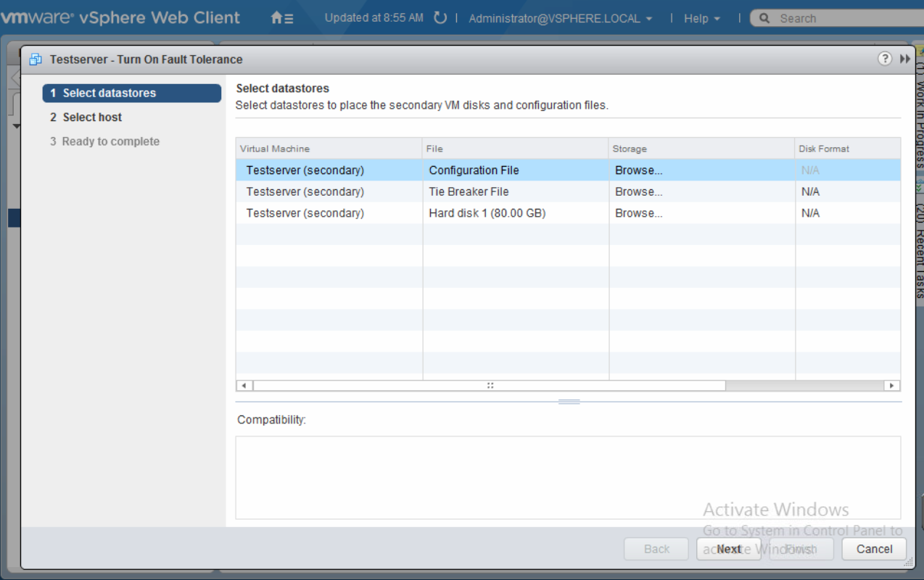The width and height of the screenshot is (924, 580).
Task: Click the splitter handle above Compatibility
Action: pyautogui.click(x=569, y=402)
